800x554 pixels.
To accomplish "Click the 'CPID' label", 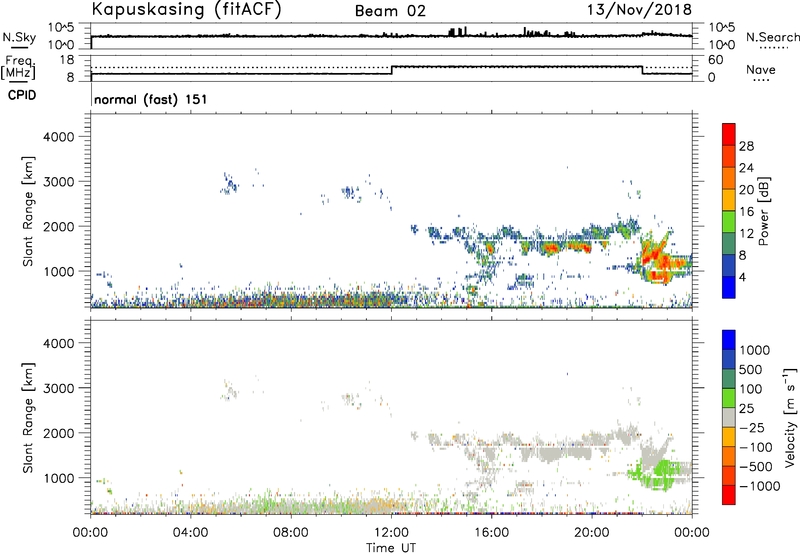I will click(22, 95).
